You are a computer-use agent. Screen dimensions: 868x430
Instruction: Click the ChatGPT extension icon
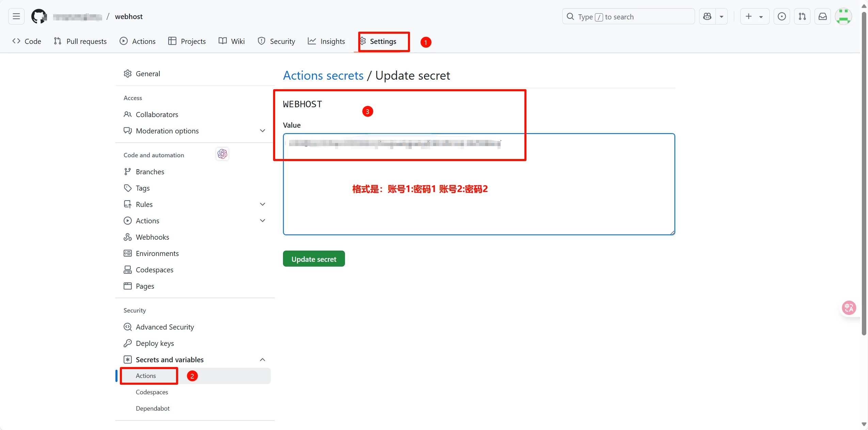pos(222,154)
